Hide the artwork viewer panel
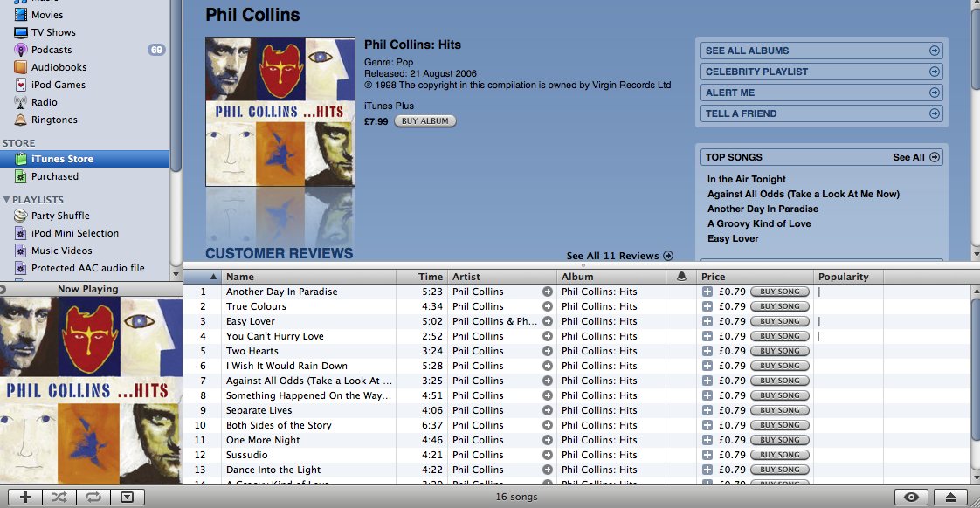This screenshot has height=508, width=980. click(128, 498)
